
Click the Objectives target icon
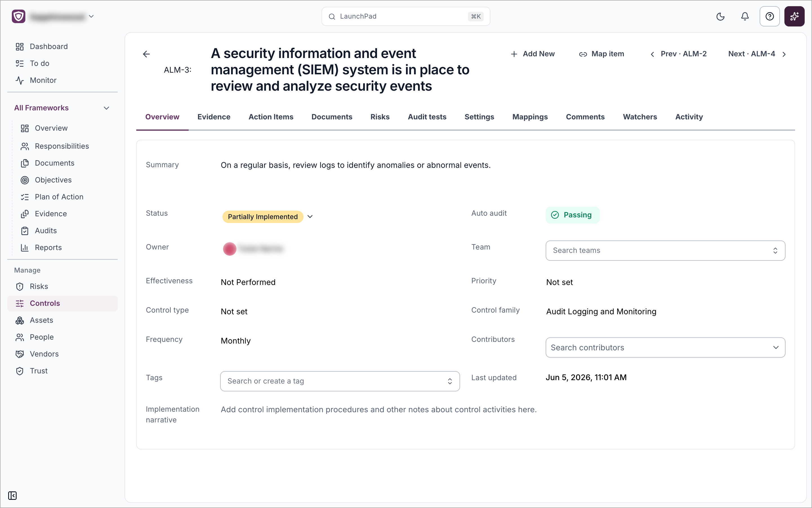(25, 180)
